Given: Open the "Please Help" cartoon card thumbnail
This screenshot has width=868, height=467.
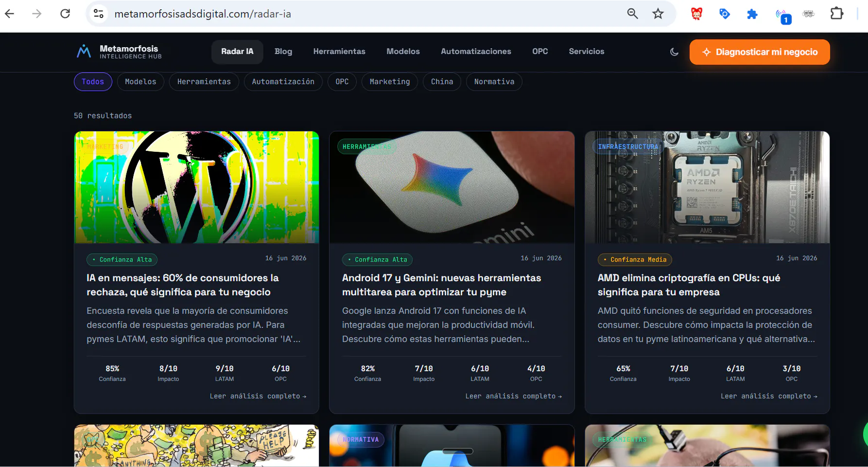Looking at the screenshot, I should pos(197,446).
